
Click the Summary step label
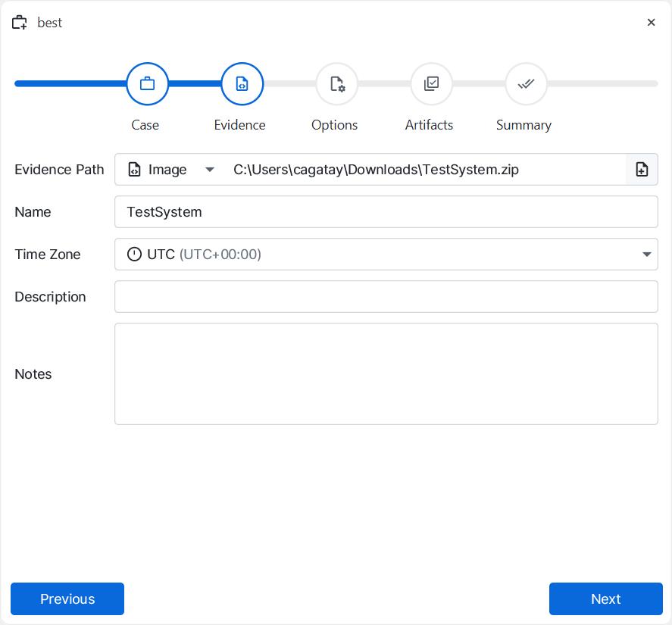[x=524, y=126]
